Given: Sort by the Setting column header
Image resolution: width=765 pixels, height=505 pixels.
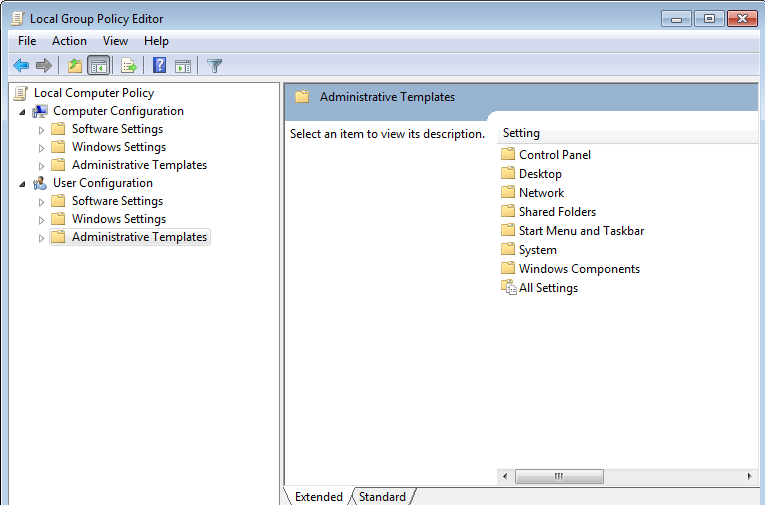Looking at the screenshot, I should coord(627,133).
